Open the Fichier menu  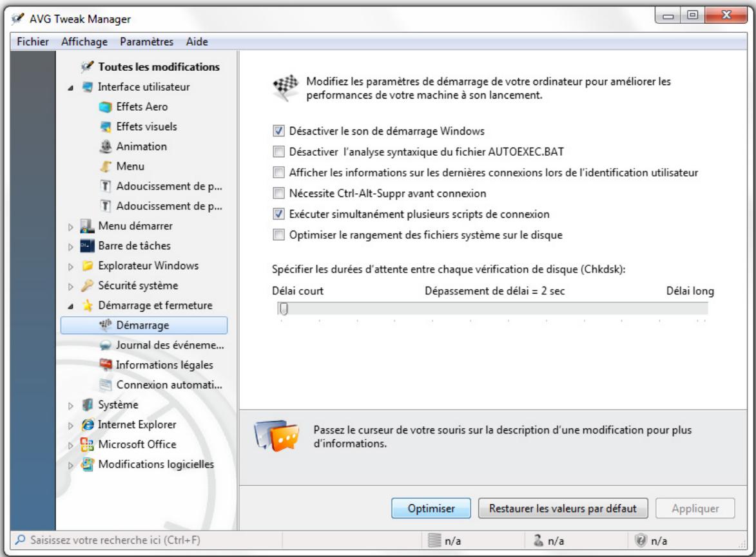33,42
